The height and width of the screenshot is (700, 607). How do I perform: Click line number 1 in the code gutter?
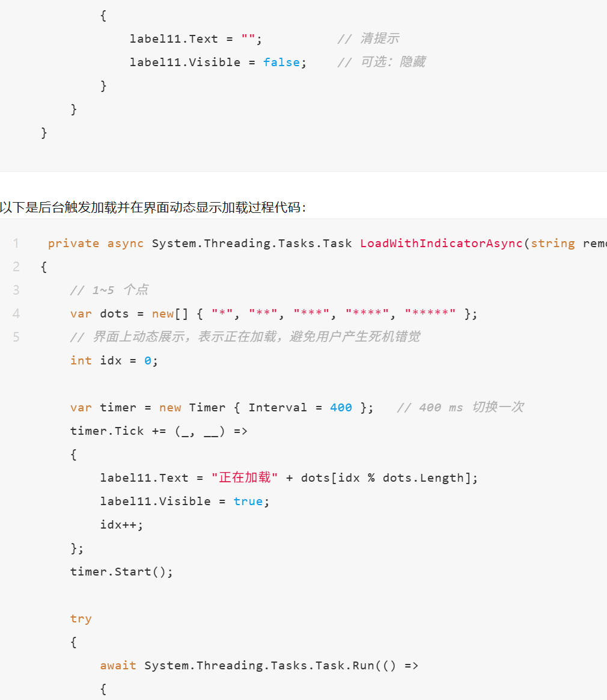[x=16, y=244]
